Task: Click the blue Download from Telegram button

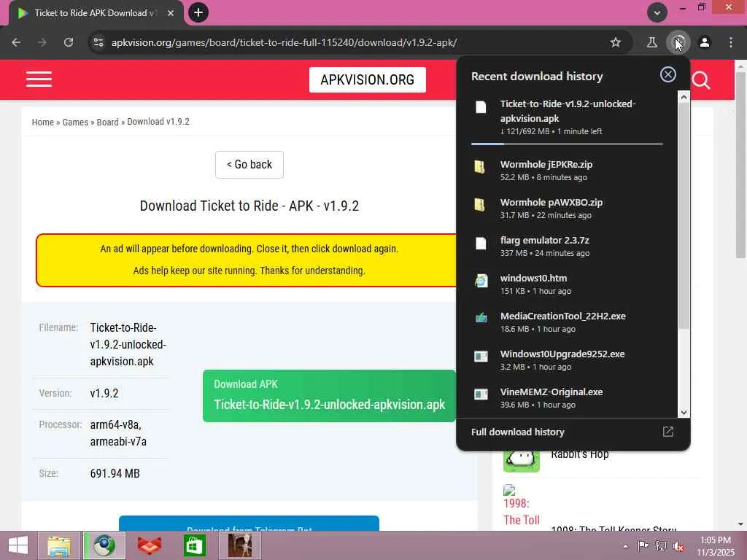Action: [249, 524]
